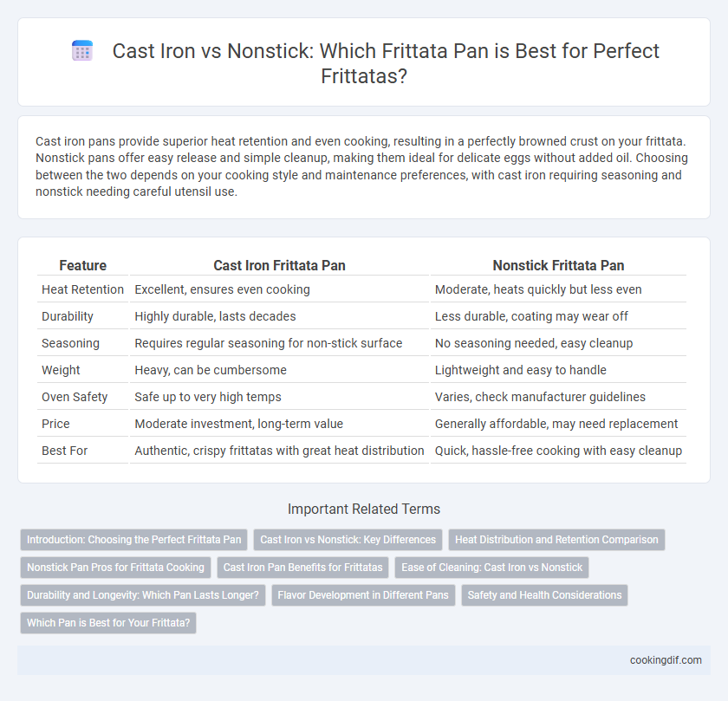Visit the cookingdif.com footer link
This screenshot has height=701, width=728.
(666, 660)
